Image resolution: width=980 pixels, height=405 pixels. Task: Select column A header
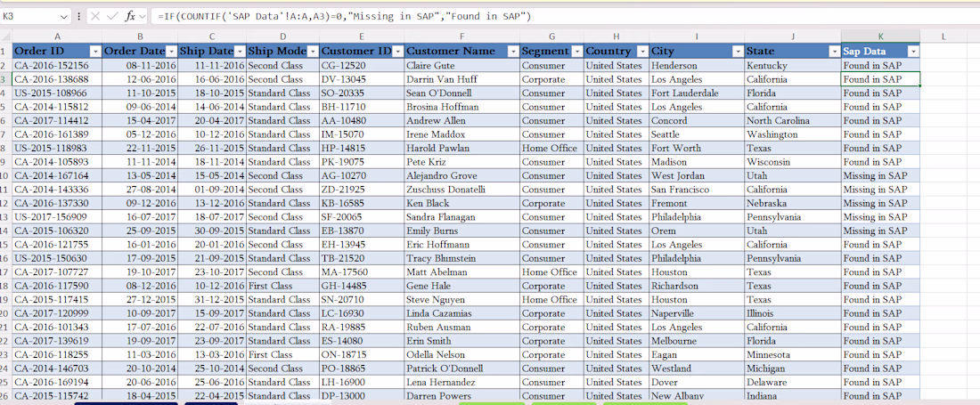click(57, 36)
